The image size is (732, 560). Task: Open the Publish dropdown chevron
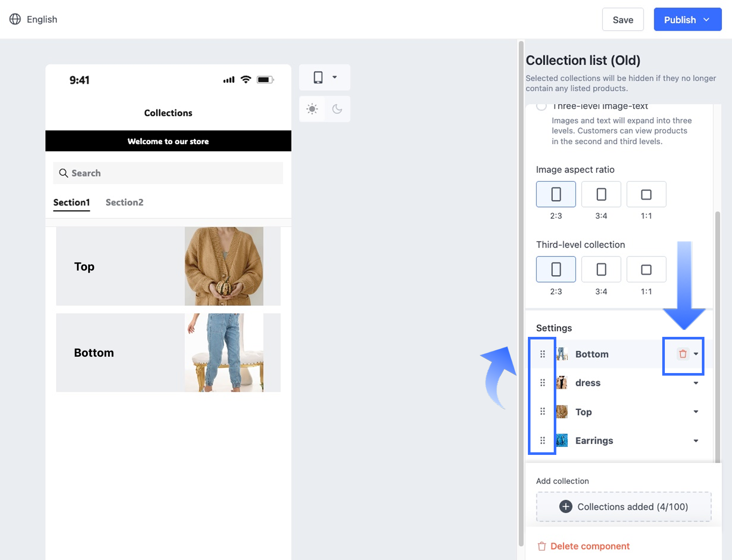pyautogui.click(x=707, y=20)
